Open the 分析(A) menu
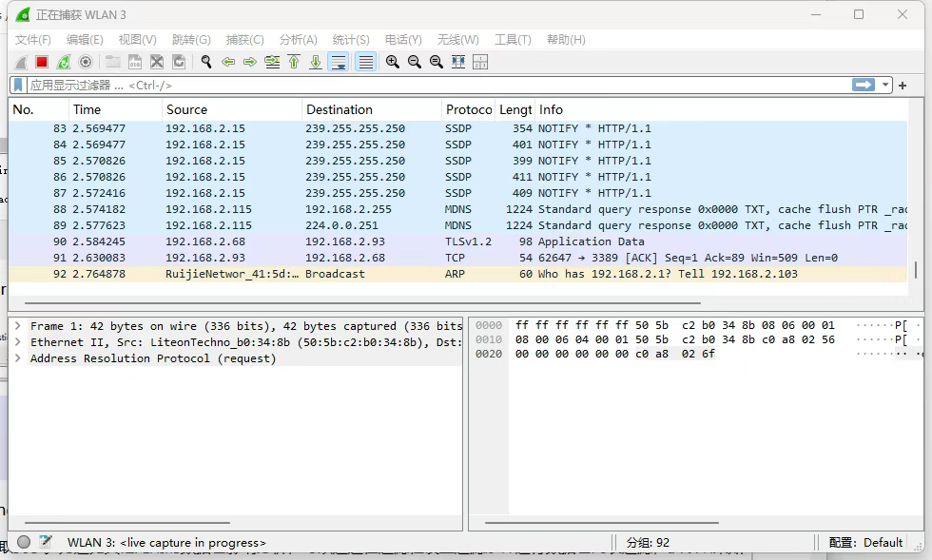This screenshot has height=560, width=932. (298, 40)
